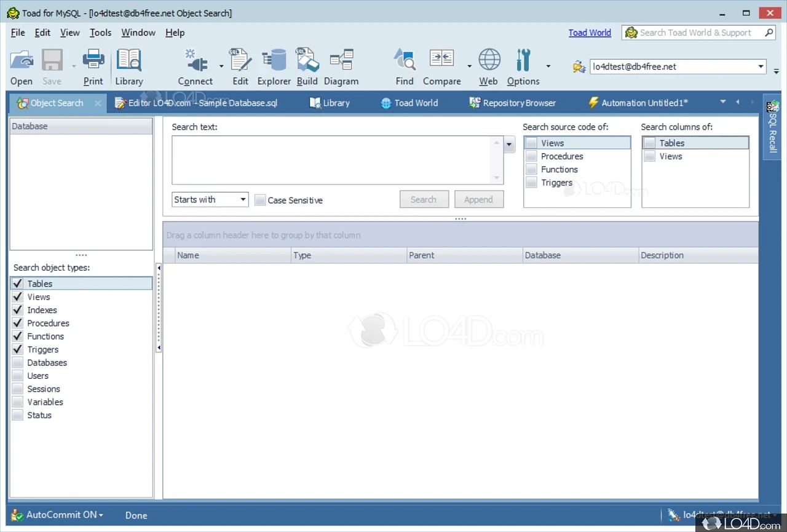Check the Databases object type
The height and width of the screenshot is (532, 787).
pyautogui.click(x=18, y=363)
